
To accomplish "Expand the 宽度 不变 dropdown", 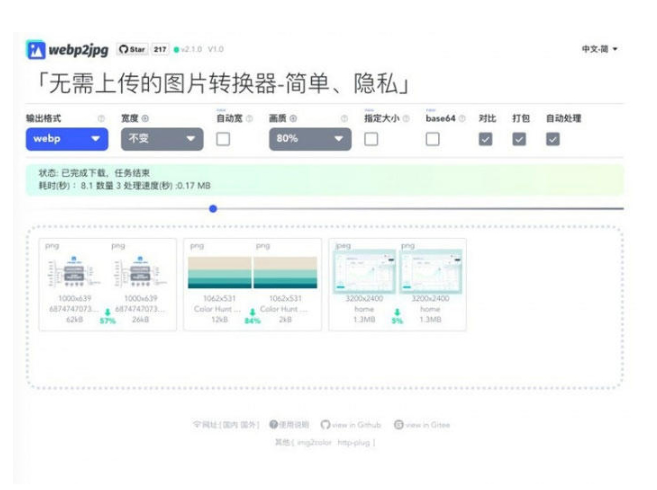I will (x=162, y=139).
